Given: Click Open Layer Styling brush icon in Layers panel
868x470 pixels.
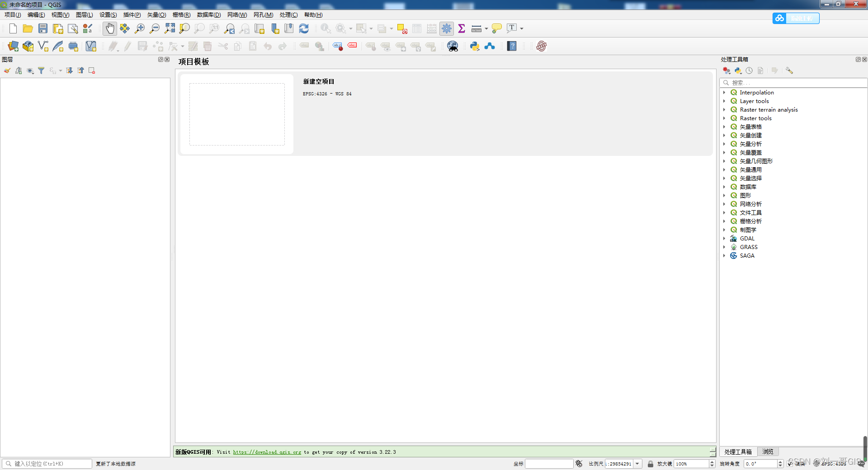Looking at the screenshot, I should click(x=7, y=70).
